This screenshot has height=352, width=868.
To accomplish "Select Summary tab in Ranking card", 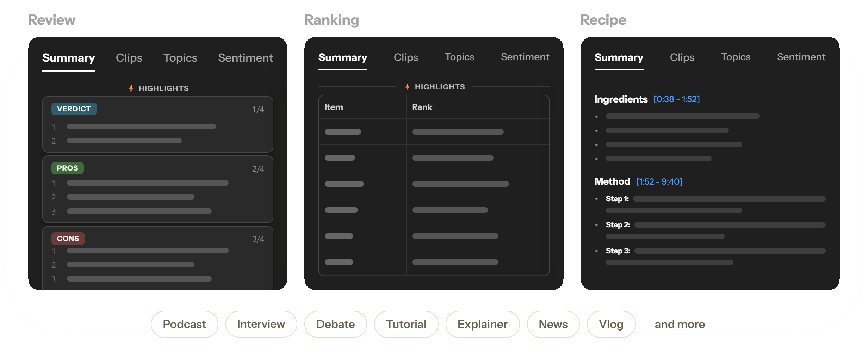I will point(343,57).
